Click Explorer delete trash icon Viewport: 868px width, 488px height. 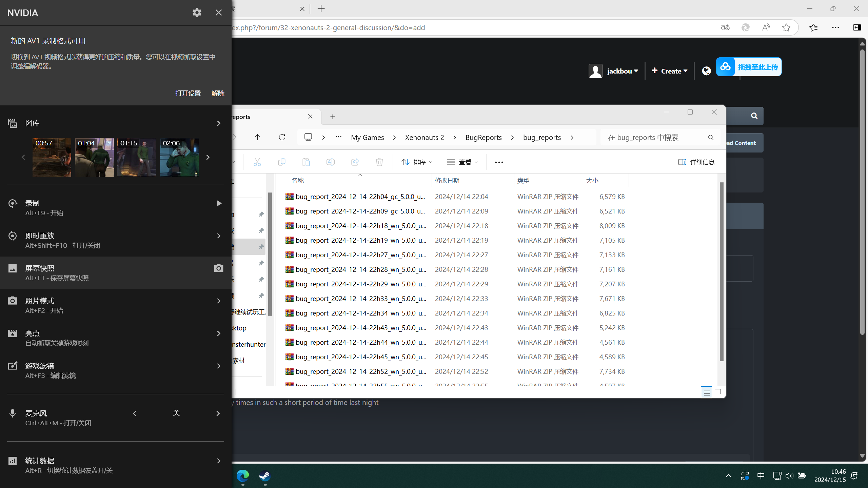click(x=379, y=162)
